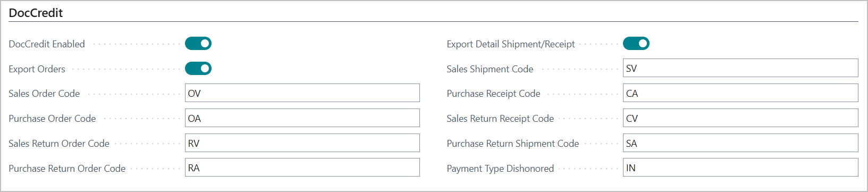The image size is (868, 192).
Task: Click the Purchase Order Code label
Action: (x=52, y=119)
